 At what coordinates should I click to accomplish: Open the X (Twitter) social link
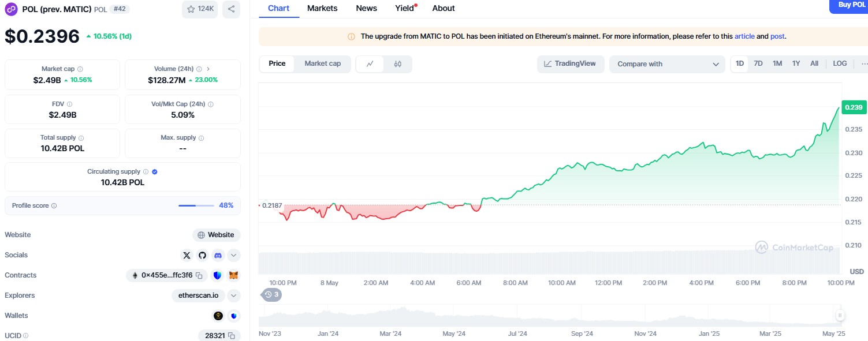point(187,255)
